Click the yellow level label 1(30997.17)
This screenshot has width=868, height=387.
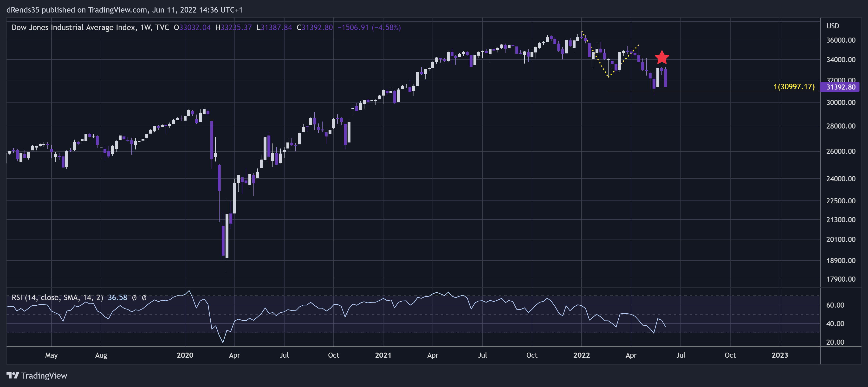pos(794,87)
